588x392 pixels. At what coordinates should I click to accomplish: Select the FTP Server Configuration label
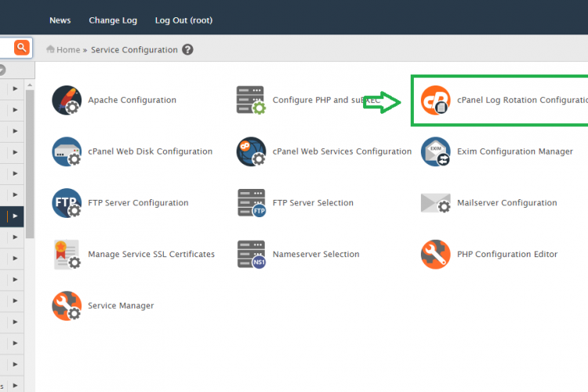coord(138,203)
